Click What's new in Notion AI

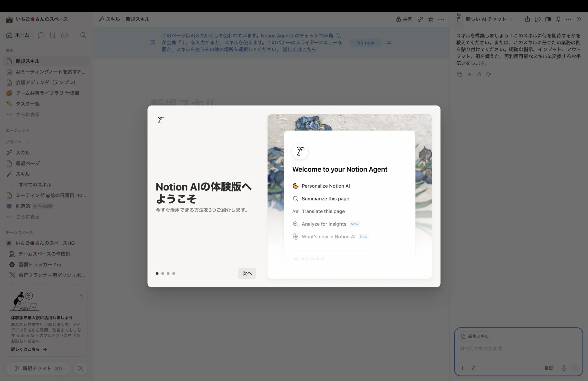coord(330,236)
